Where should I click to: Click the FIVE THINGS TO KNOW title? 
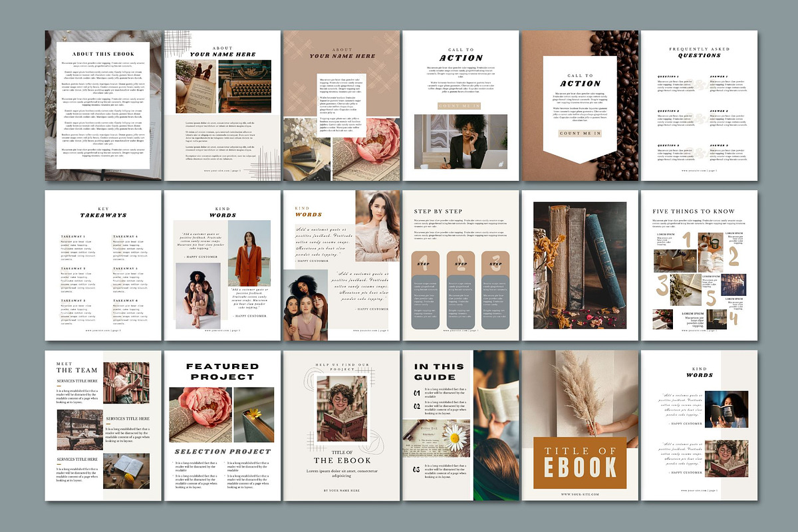(693, 211)
